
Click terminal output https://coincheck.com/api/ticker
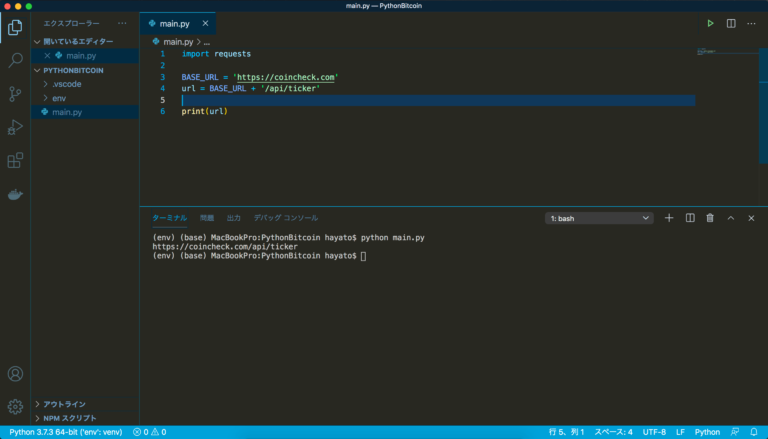click(x=225, y=247)
